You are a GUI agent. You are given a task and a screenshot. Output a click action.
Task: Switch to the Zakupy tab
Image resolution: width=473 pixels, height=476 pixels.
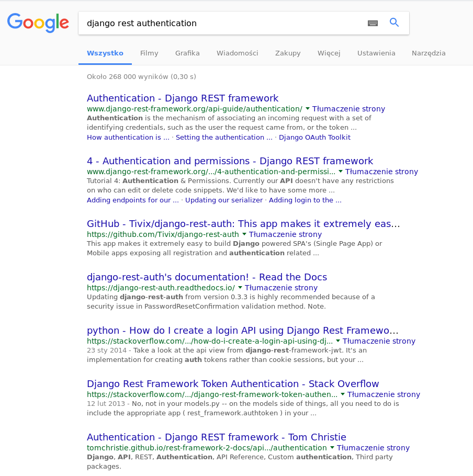(287, 53)
